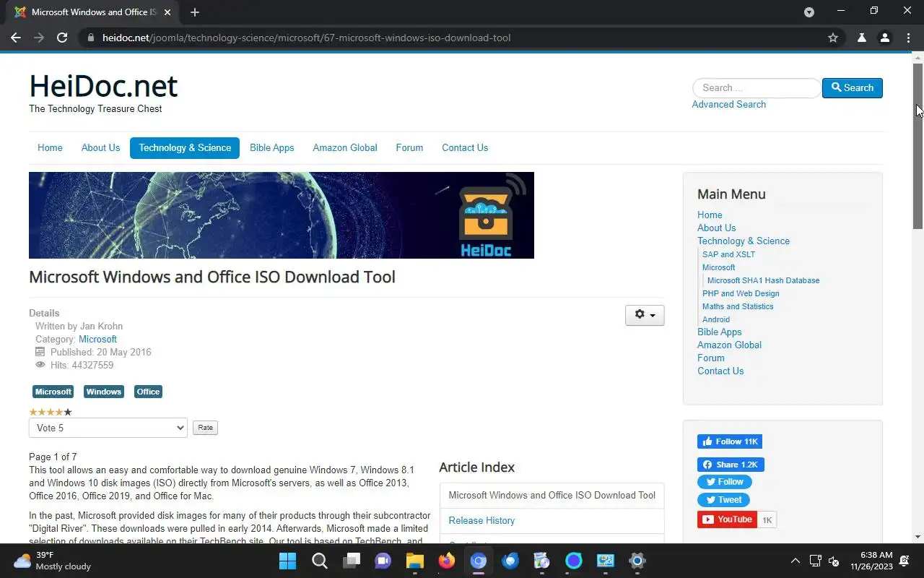
Task: Bookmark this page with the star icon
Action: 833,38
